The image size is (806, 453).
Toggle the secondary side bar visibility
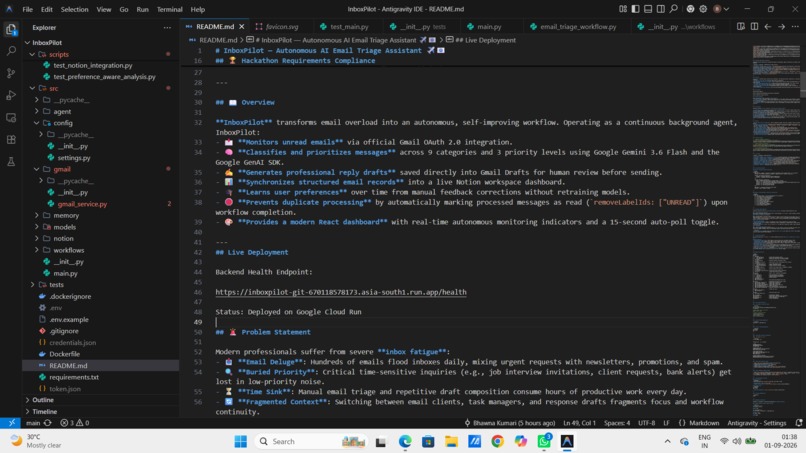click(661, 9)
